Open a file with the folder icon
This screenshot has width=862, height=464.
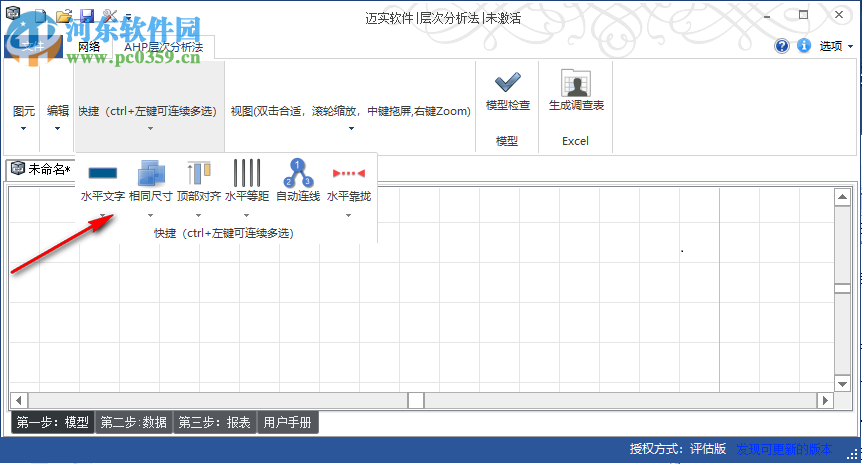pyautogui.click(x=64, y=15)
